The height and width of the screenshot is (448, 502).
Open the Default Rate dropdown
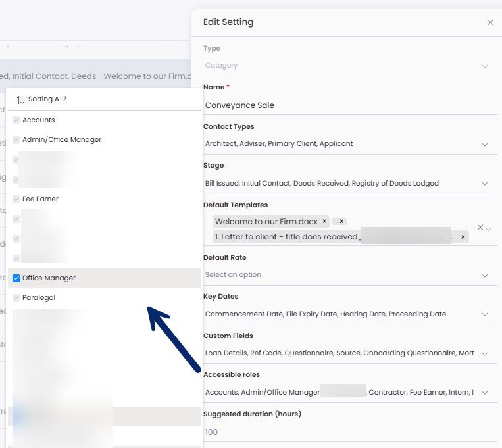point(485,275)
